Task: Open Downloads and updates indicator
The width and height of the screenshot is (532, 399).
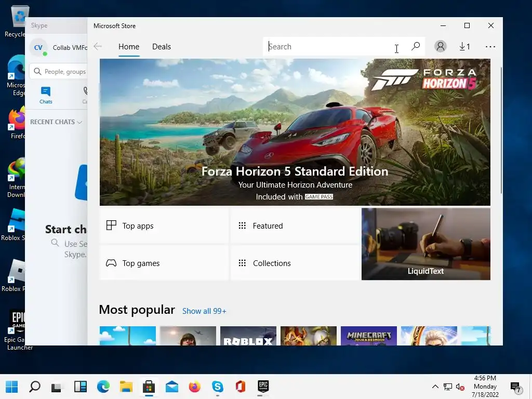Action: [x=464, y=46]
